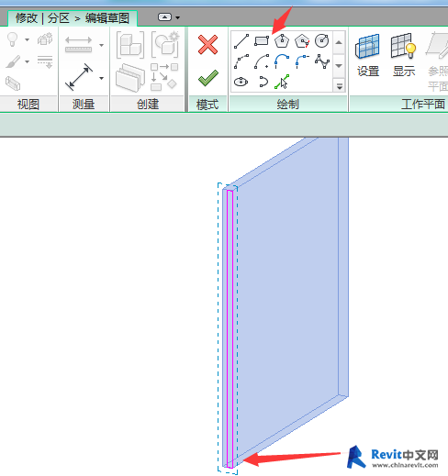Select the Partial Ellipse draw tool
Viewport: 448px width, 476px height.
[263, 82]
